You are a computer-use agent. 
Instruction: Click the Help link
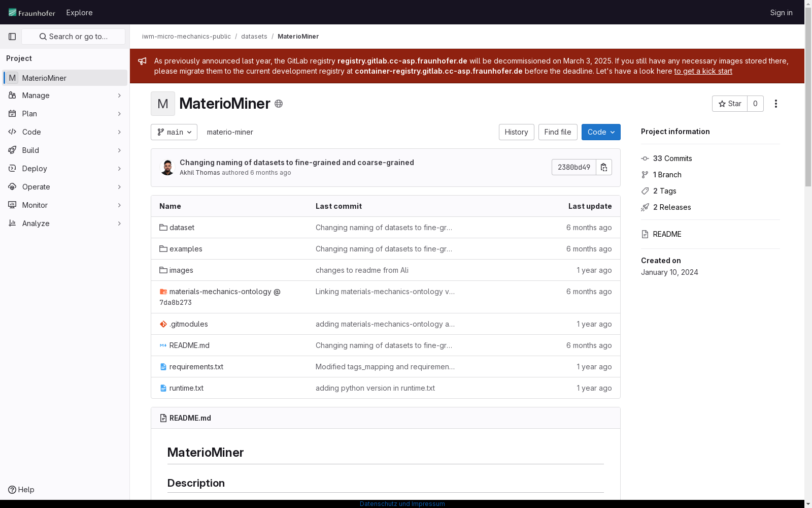coord(21,490)
